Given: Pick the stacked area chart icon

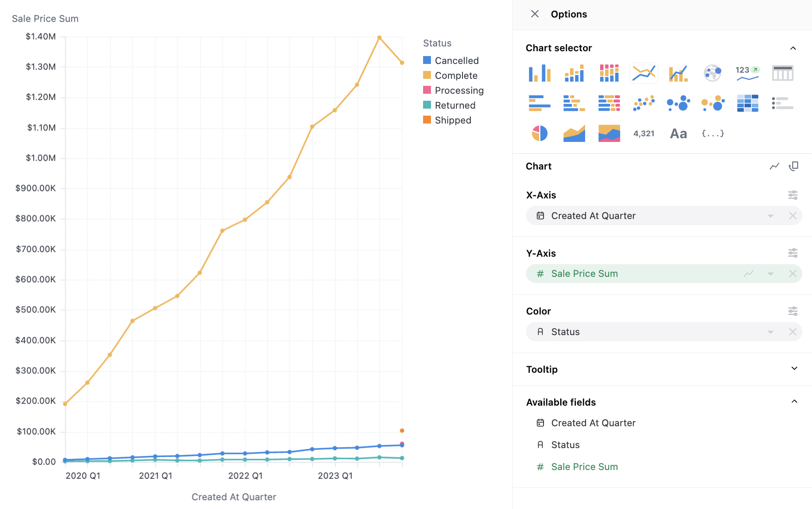Looking at the screenshot, I should pos(609,133).
